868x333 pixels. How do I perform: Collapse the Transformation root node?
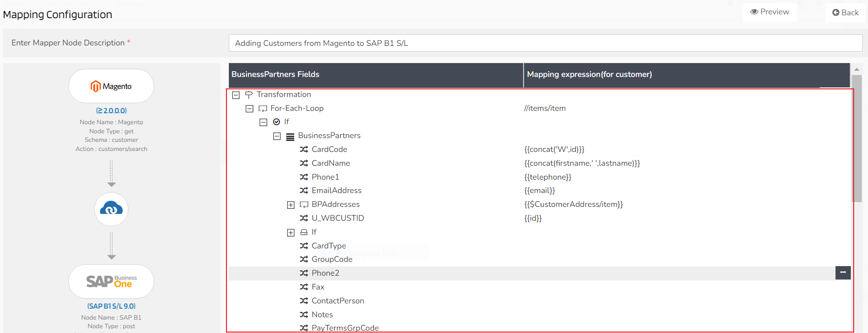coord(236,95)
